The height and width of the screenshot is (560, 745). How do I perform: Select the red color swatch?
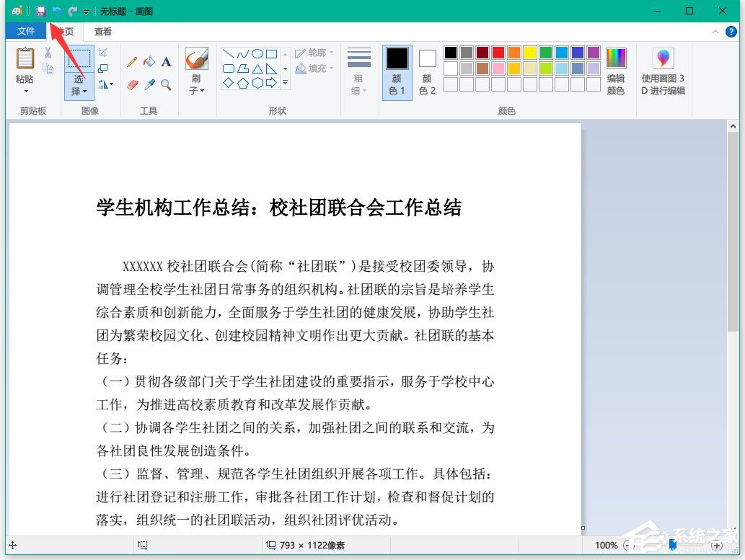tap(498, 51)
